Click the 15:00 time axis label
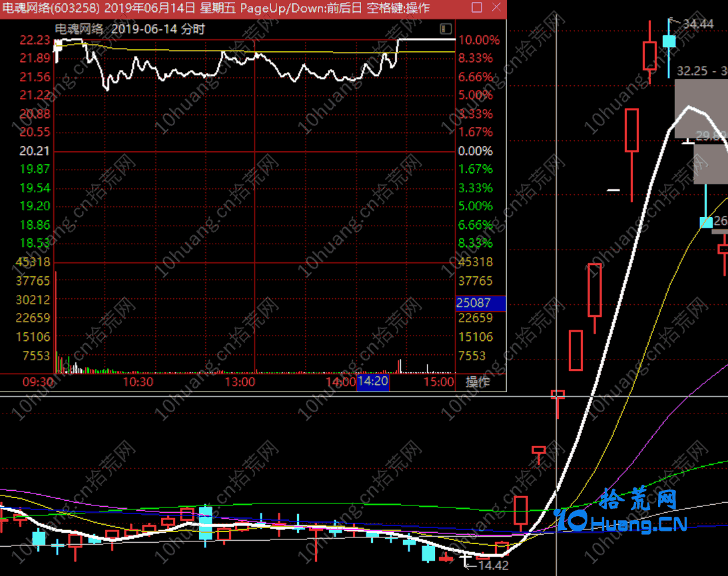Screen dimensions: 728x576 pyautogui.click(x=439, y=382)
